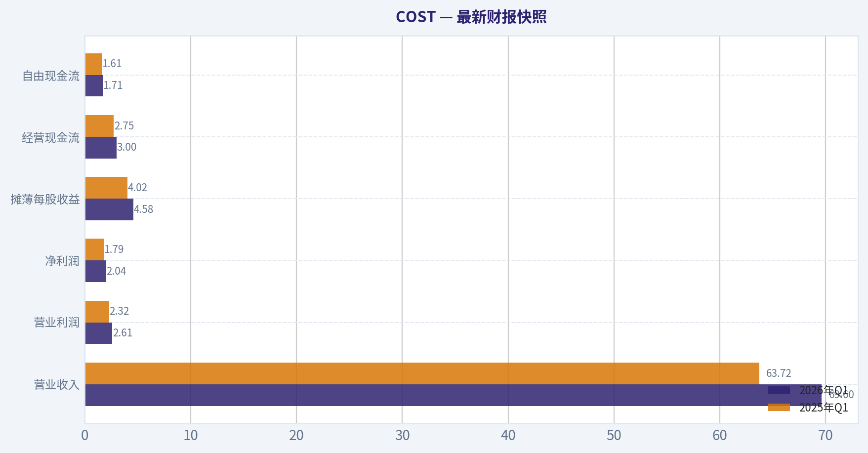Viewport: 868px width, 453px height.
Task: Click the 3.00 value label
Action: click(127, 147)
